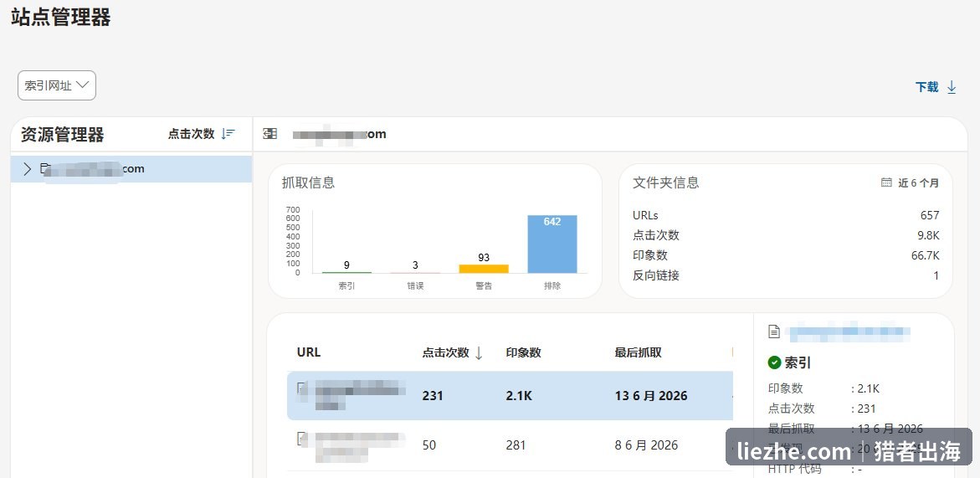Click the 站点管理器 page title

click(60, 17)
